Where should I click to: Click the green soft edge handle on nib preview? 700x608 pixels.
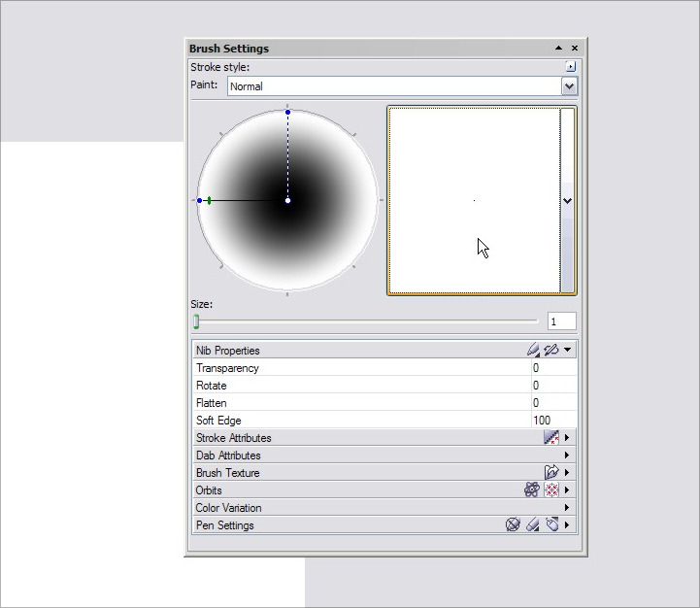coord(209,201)
